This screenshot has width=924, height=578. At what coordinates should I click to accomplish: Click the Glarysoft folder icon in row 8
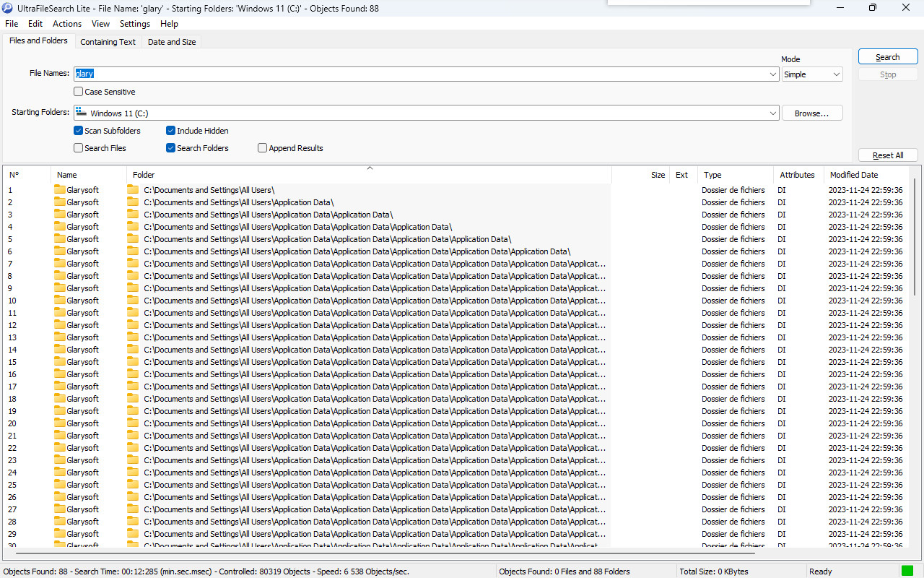[60, 276]
